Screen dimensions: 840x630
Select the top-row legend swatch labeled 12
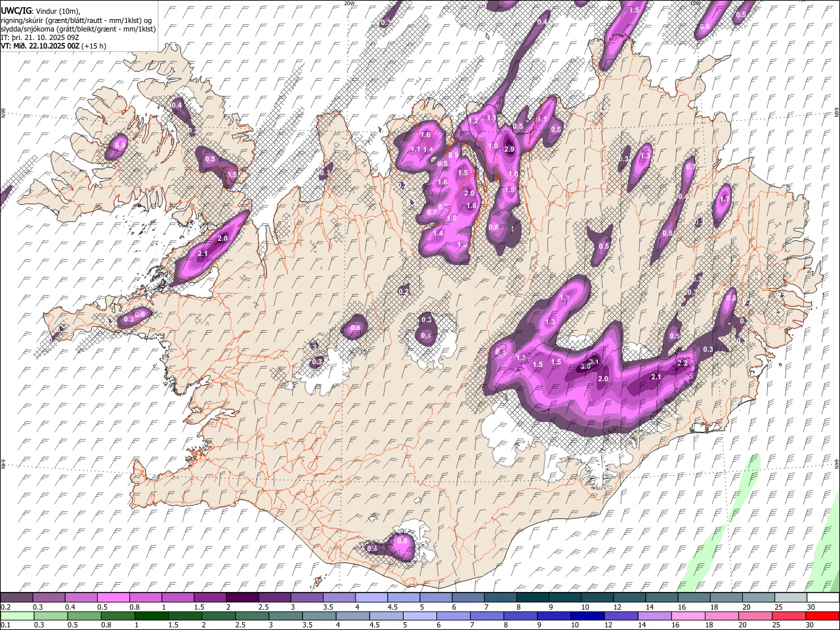click(629, 598)
